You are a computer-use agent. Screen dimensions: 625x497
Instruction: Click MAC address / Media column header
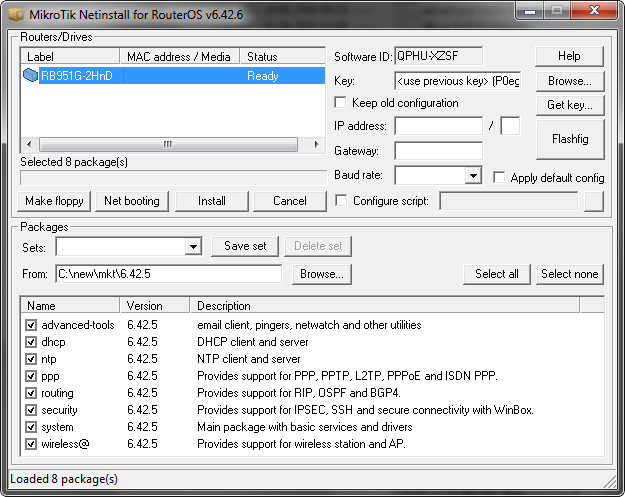click(x=180, y=57)
